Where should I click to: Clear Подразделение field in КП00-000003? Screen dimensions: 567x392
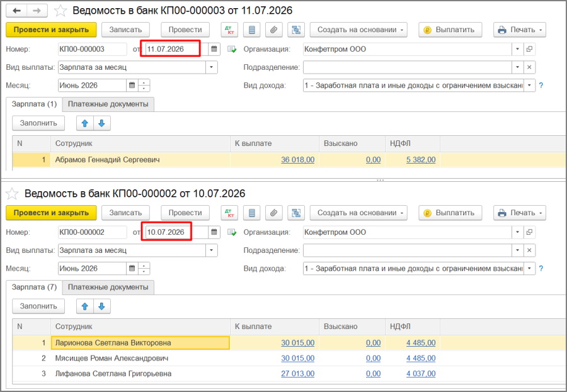point(529,67)
